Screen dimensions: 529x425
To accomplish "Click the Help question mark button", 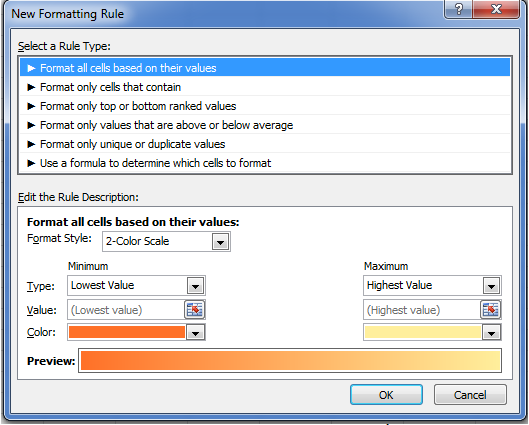I will (x=458, y=9).
